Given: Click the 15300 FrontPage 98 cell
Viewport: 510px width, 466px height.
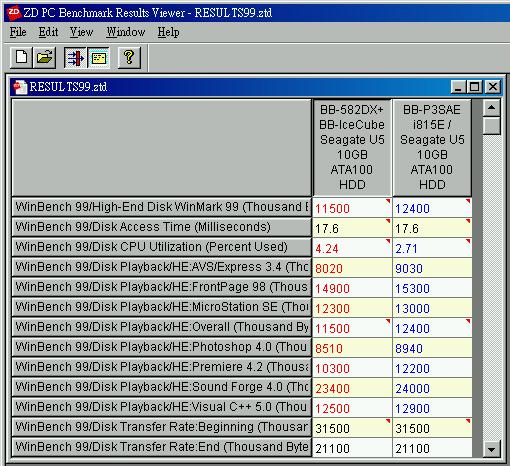Looking at the screenshot, I should (x=432, y=288).
